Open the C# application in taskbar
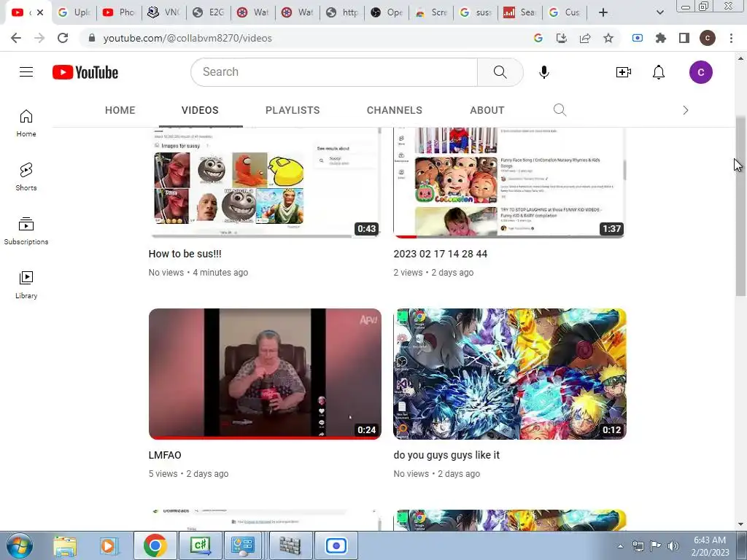 point(200,545)
